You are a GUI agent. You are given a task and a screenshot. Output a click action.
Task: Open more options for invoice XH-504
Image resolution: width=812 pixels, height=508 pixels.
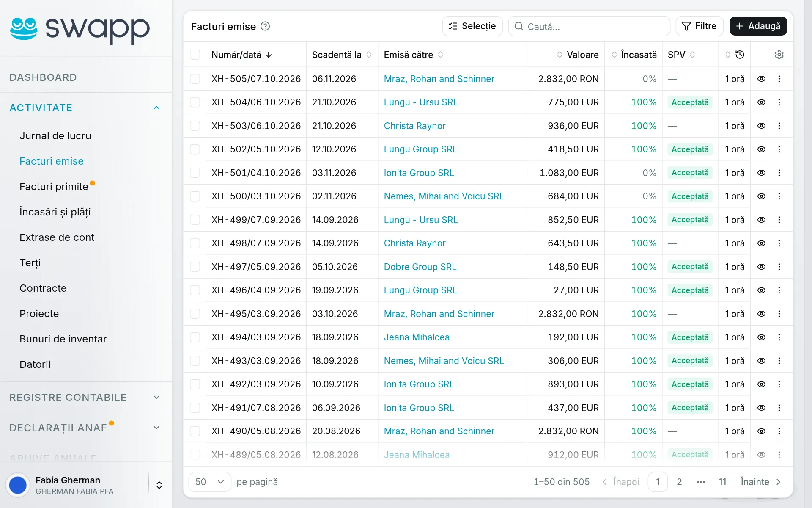point(779,102)
